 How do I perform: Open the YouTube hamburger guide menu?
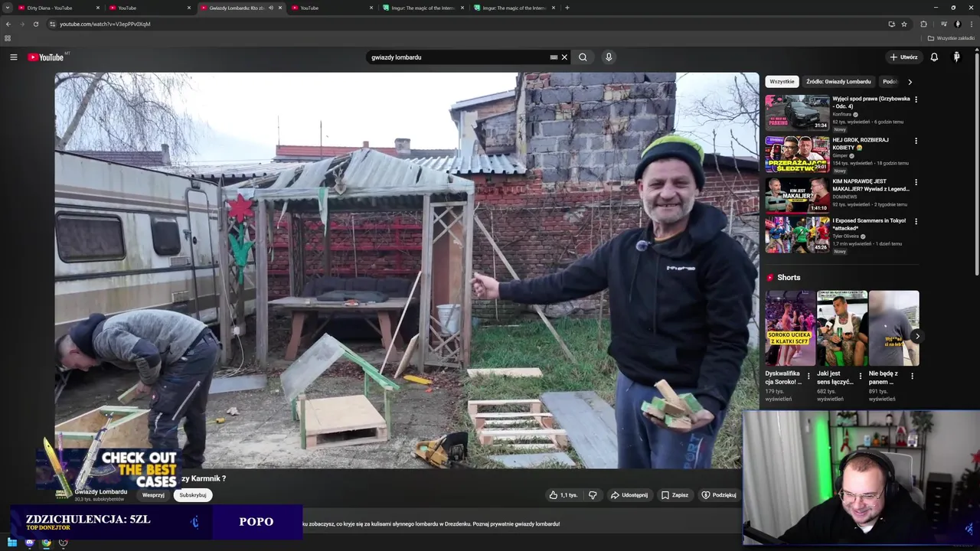13,57
